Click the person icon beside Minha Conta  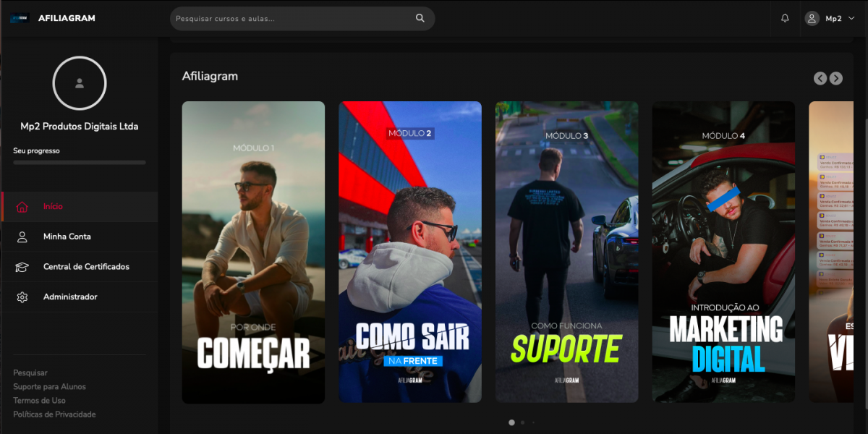point(22,237)
